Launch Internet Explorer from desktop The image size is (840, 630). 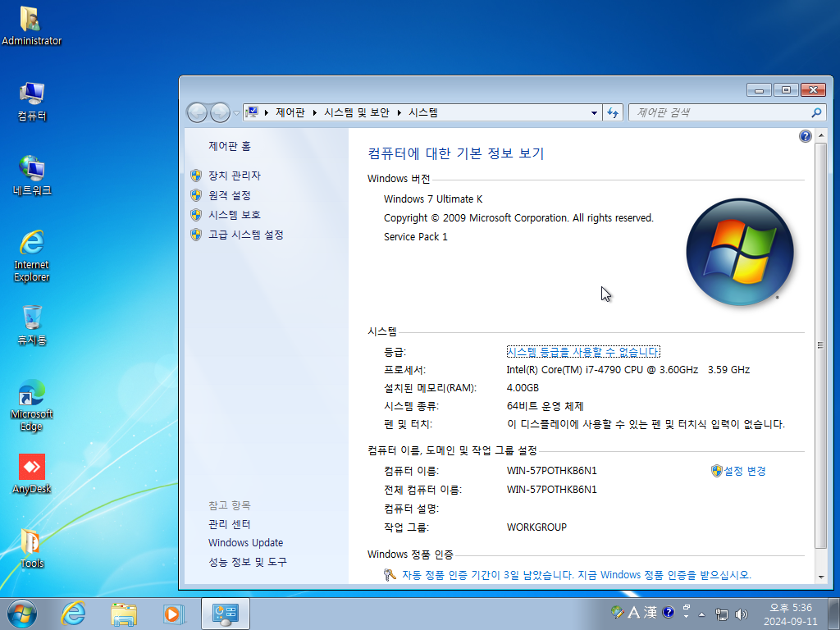point(32,256)
